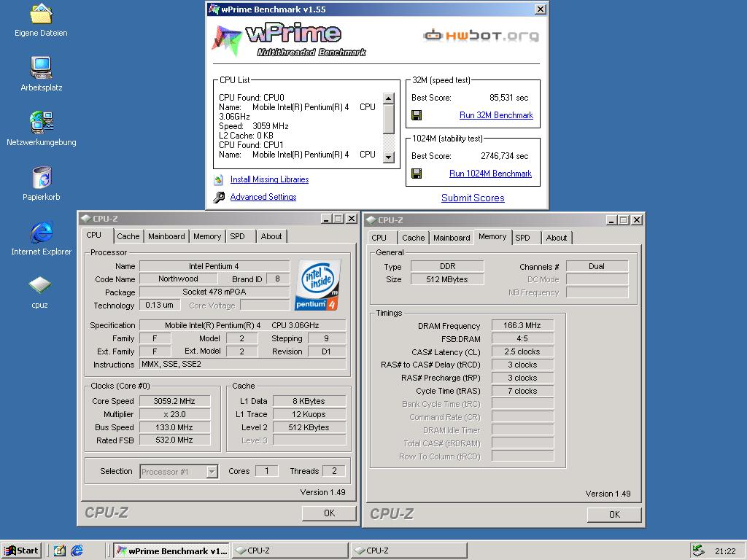Viewport: 747px width, 560px height.
Task: Switch to Mainboard tab in left CPU-Z
Action: pos(166,236)
